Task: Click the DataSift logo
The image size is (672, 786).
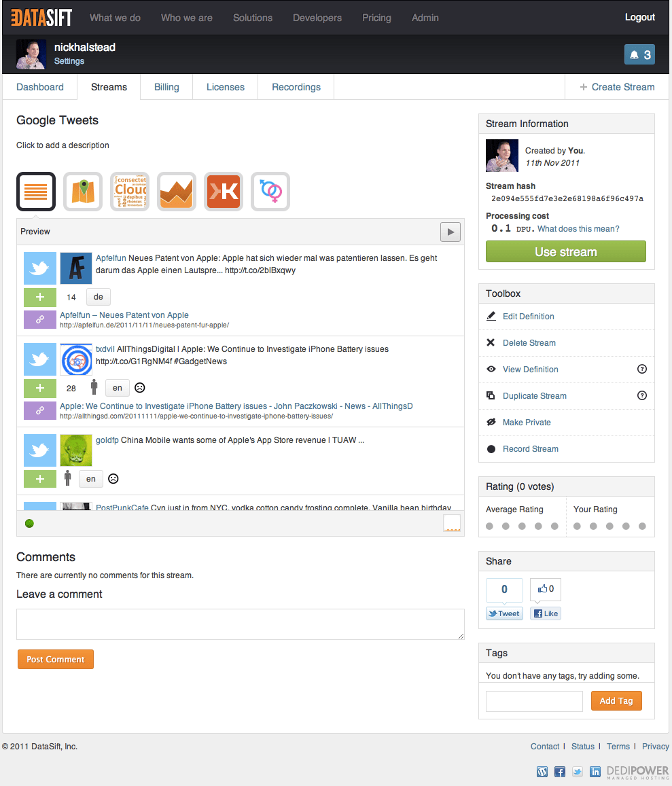Action: pyautogui.click(x=41, y=18)
